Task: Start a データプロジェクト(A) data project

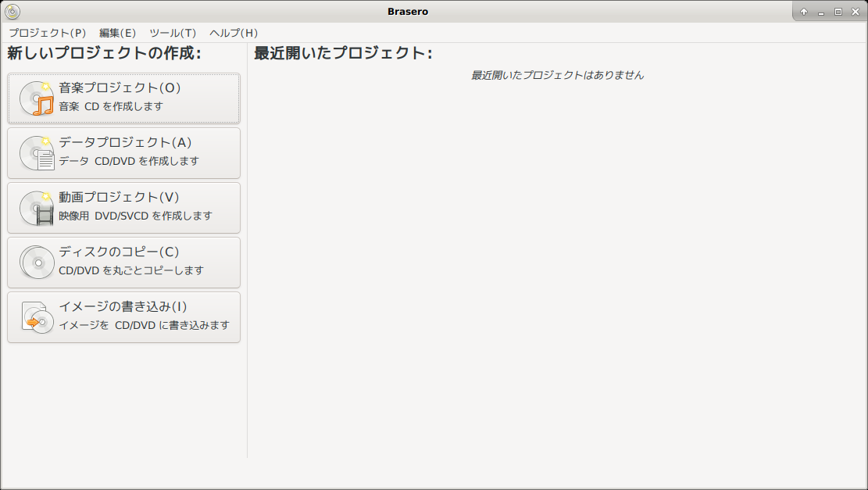Action: point(124,153)
